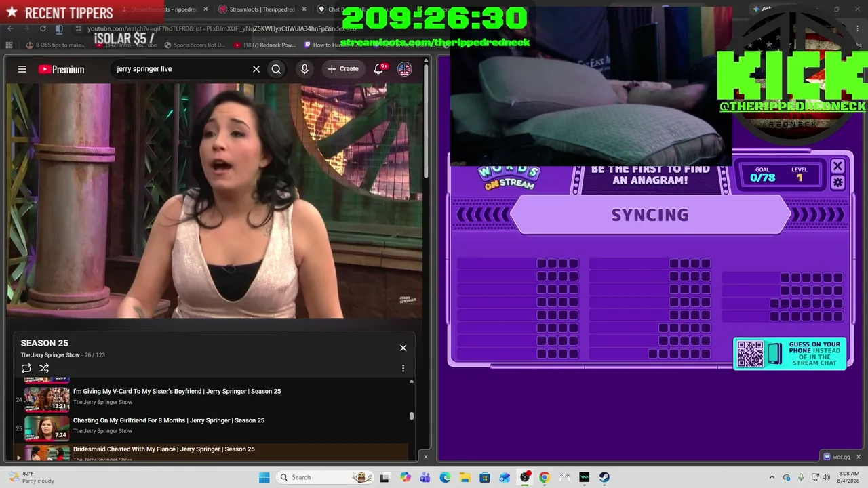
Task: Click the microphone icon in system tray
Action: [801, 477]
